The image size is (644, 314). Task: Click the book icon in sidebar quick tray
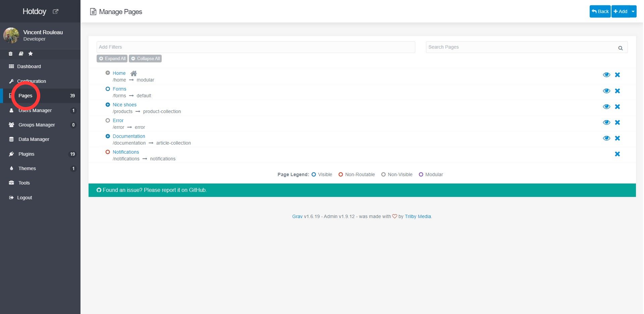coord(21,54)
